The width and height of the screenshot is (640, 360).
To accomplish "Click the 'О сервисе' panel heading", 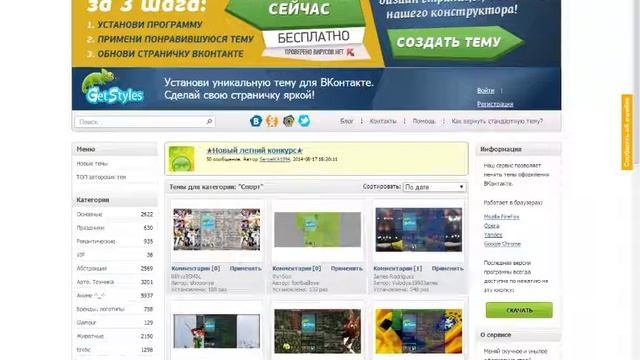I will click(x=496, y=335).
